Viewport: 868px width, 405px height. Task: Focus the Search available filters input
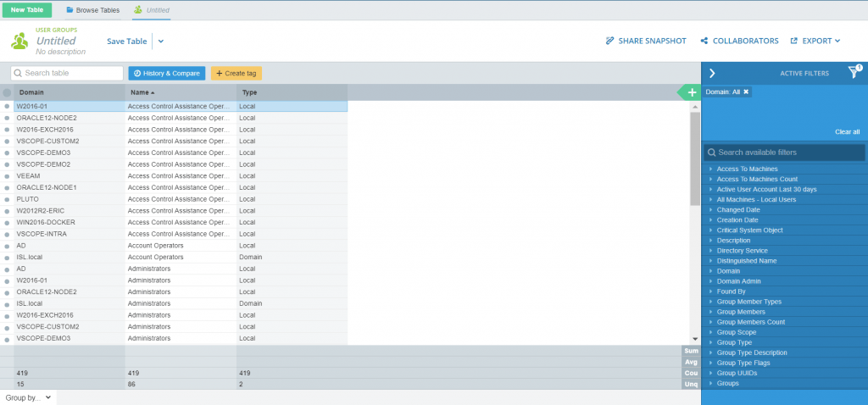coord(784,153)
